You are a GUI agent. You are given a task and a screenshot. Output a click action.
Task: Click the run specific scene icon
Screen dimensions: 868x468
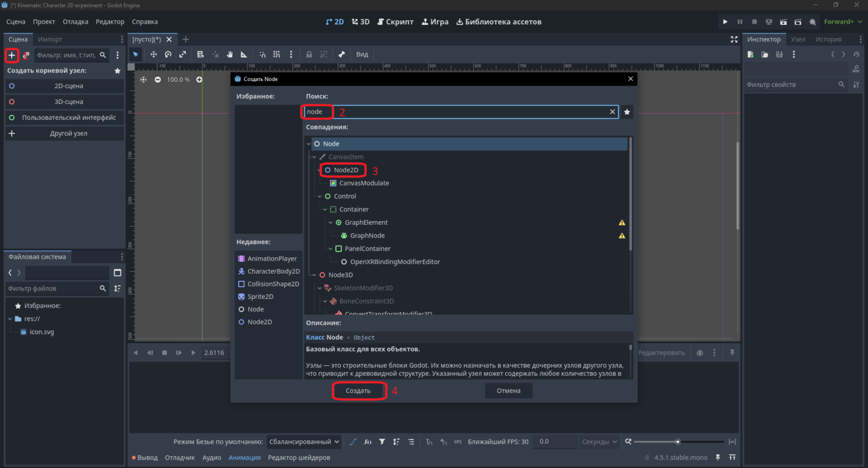point(798,21)
